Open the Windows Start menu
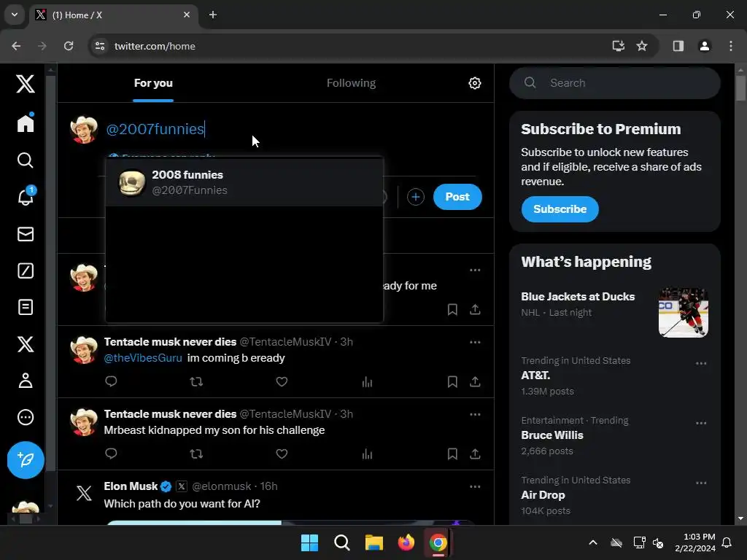 (309, 542)
